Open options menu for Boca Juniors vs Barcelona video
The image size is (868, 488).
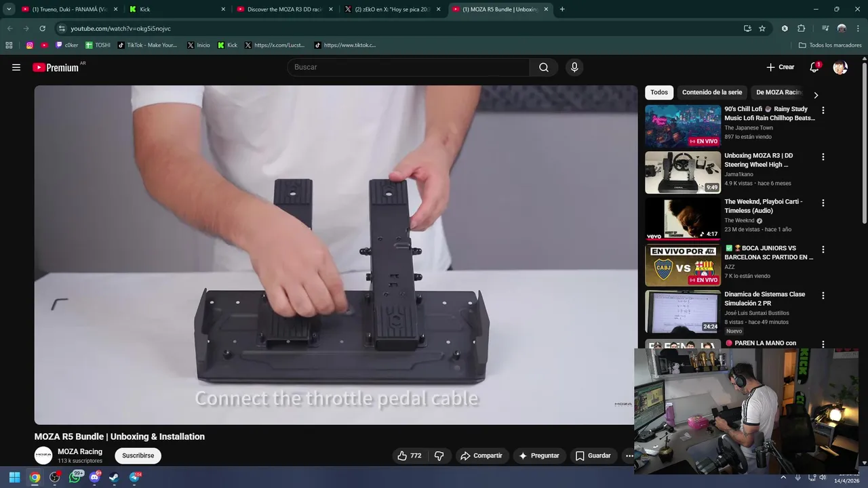[823, 249]
